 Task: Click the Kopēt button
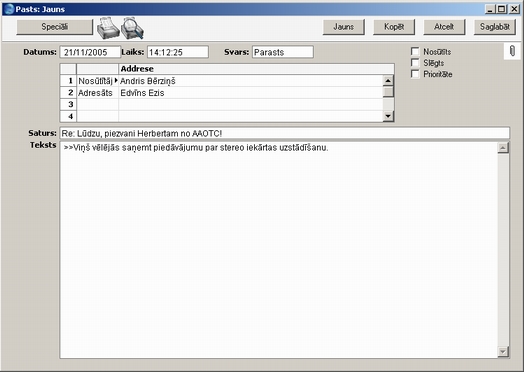[x=394, y=27]
